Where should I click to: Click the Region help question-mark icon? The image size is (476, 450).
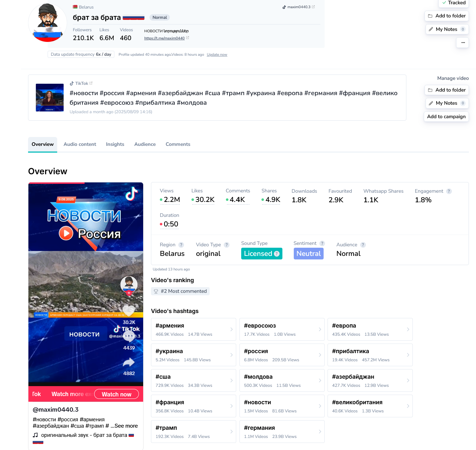(x=181, y=245)
